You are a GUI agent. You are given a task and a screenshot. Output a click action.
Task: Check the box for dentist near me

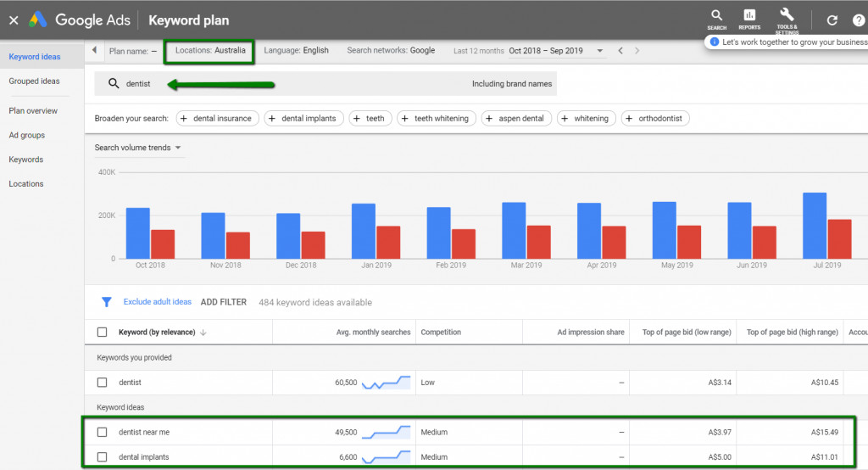[102, 433]
